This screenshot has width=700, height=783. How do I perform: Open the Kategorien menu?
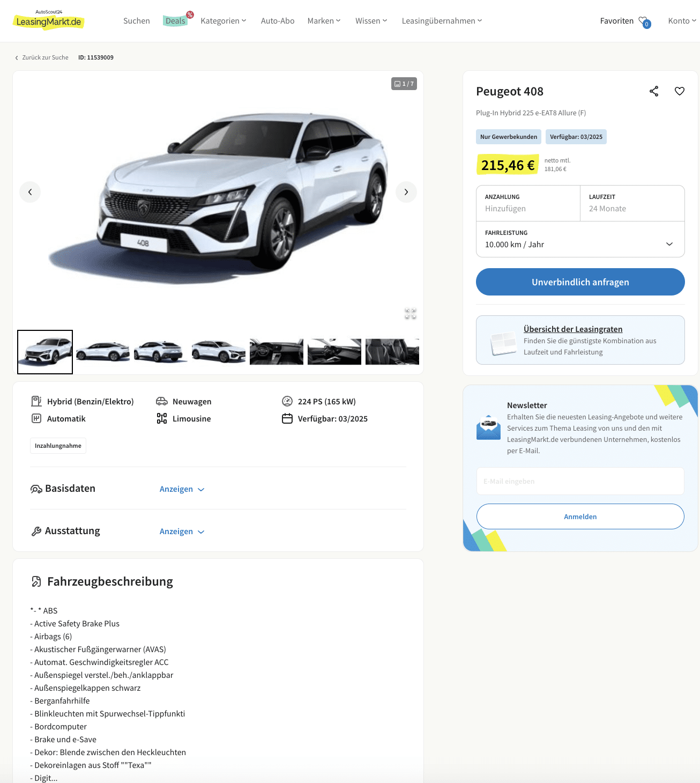(x=224, y=21)
